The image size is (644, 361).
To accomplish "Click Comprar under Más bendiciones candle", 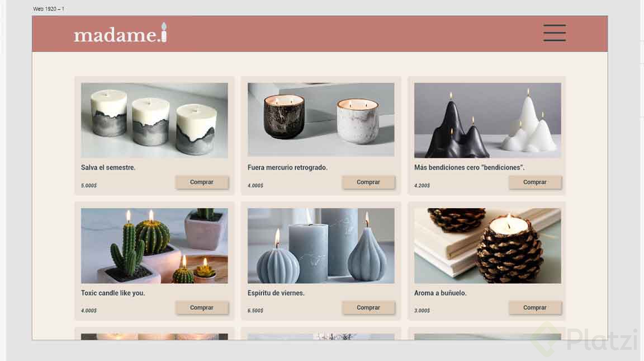I will [x=535, y=182].
